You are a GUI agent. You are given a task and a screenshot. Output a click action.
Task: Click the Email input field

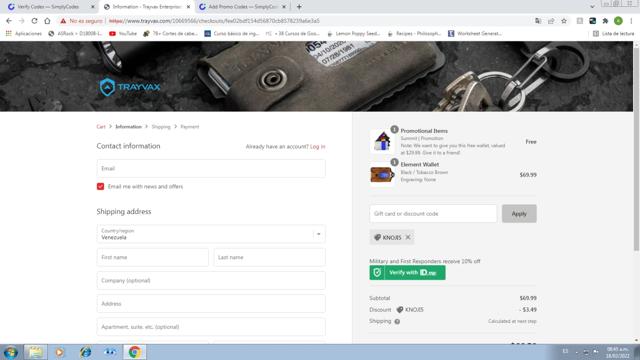[211, 169]
